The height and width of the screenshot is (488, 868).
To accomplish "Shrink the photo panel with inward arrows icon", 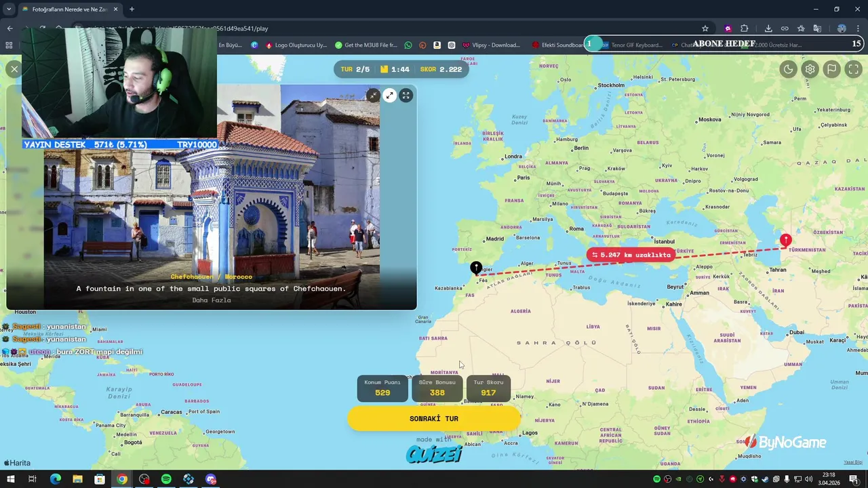I will click(x=373, y=96).
